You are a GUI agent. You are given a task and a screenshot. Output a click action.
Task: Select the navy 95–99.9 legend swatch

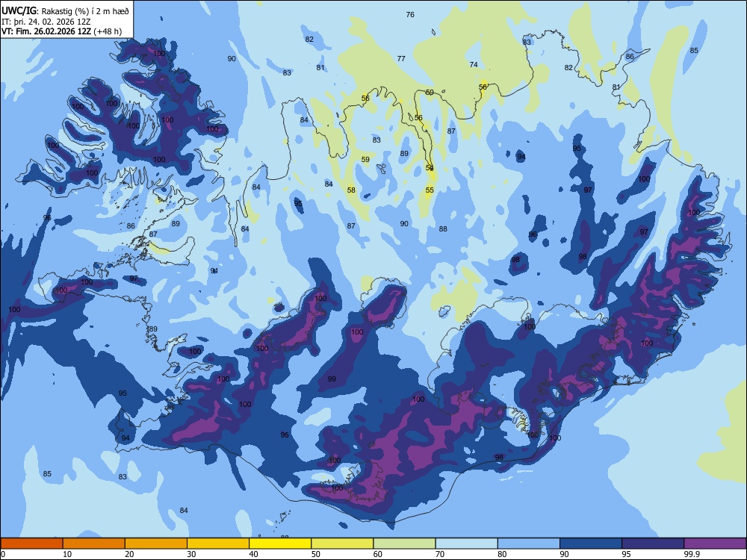(653, 544)
